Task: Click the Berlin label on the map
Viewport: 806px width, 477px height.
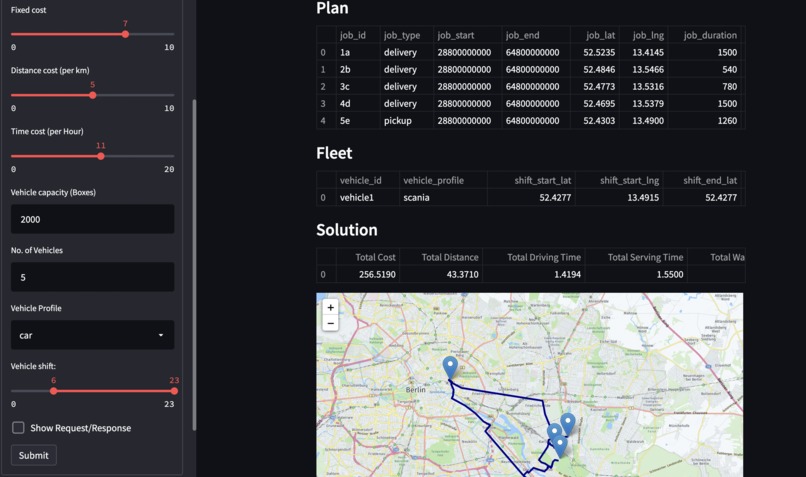Action: pyautogui.click(x=415, y=390)
